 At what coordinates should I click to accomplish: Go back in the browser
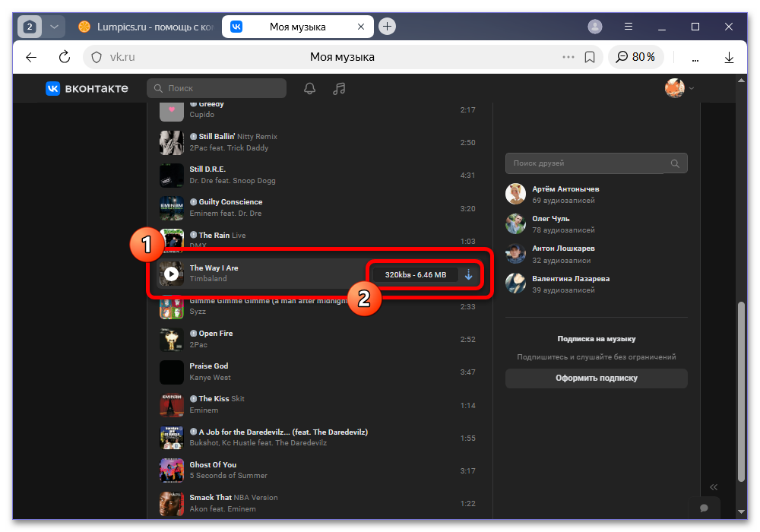point(31,57)
